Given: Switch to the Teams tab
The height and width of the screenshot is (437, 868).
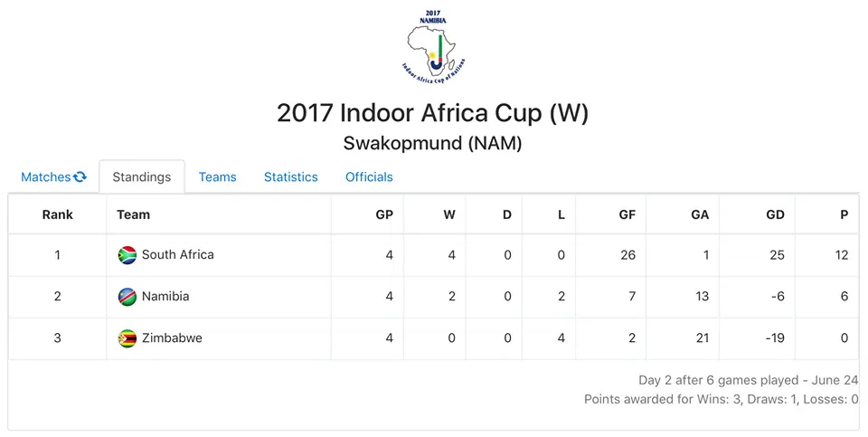Looking at the screenshot, I should pos(217,177).
